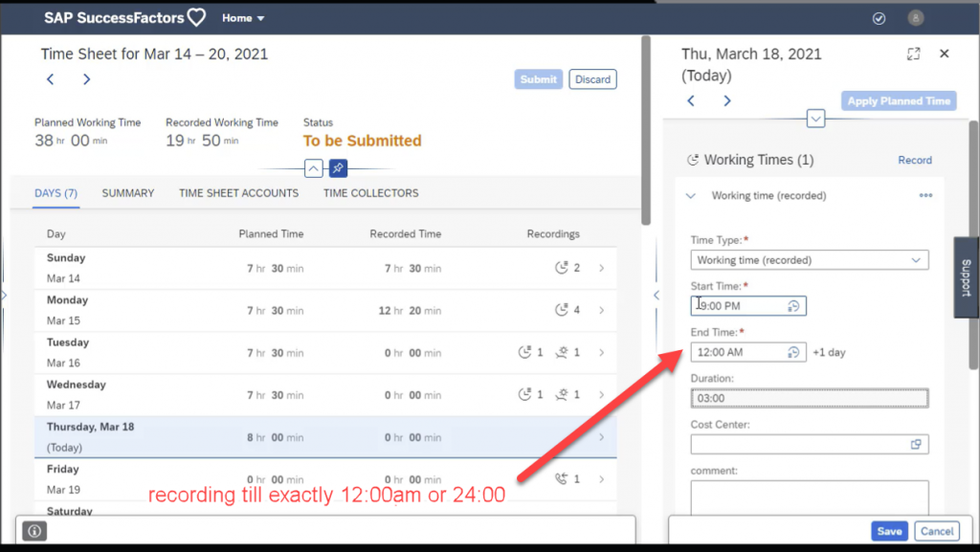The image size is (980, 552).
Task: Click the Submit button
Action: pyautogui.click(x=538, y=79)
